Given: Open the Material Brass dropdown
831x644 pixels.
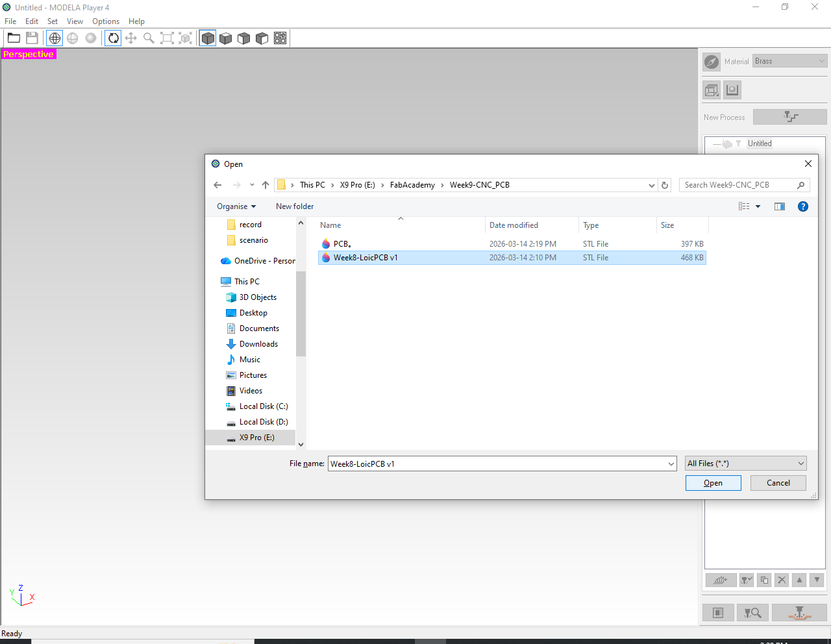Looking at the screenshot, I should (790, 61).
